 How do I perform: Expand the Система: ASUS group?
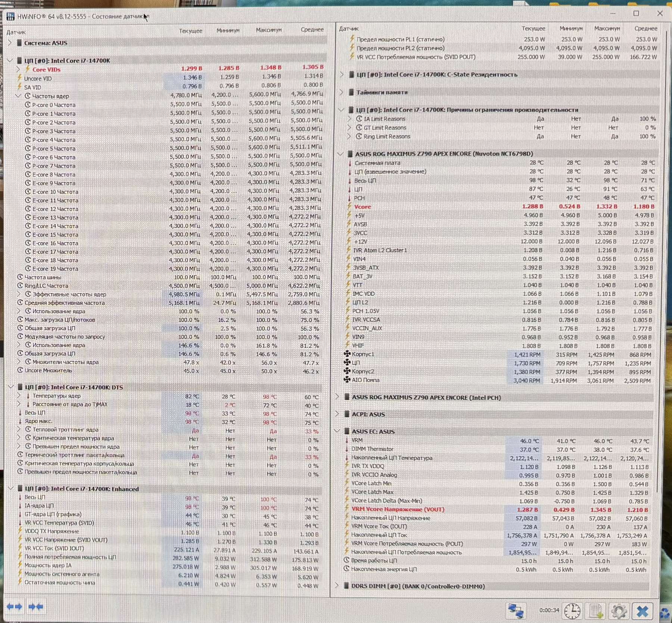10,43
